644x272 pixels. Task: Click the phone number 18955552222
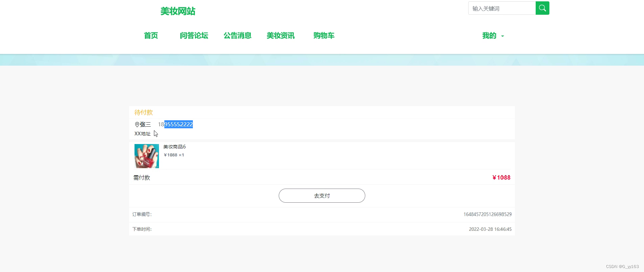[175, 124]
